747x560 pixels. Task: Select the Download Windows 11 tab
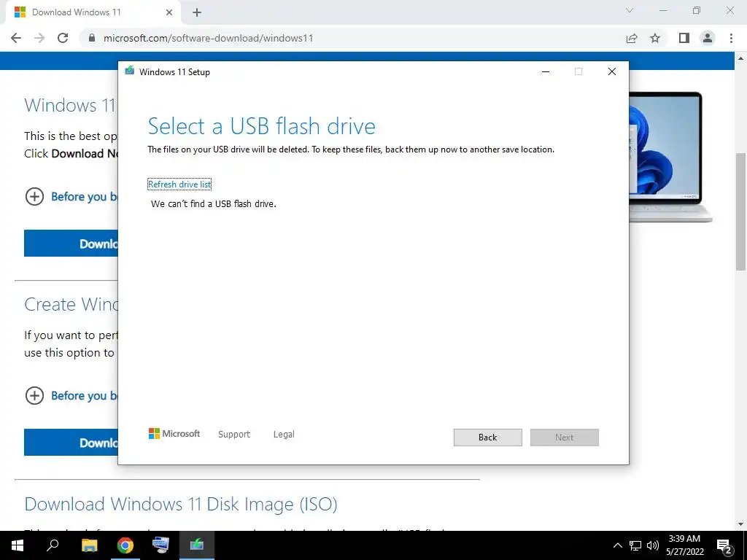93,12
